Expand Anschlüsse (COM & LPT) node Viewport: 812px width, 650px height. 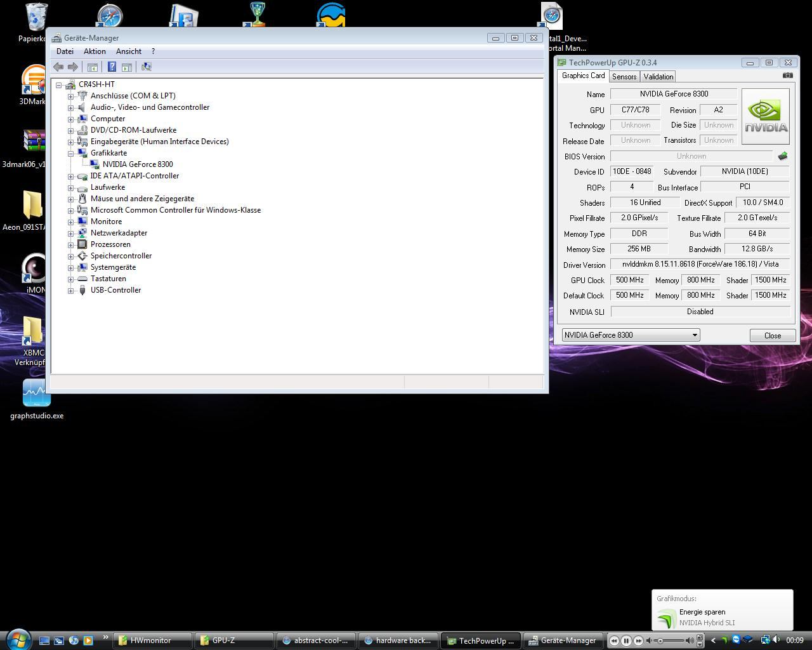pyautogui.click(x=71, y=96)
